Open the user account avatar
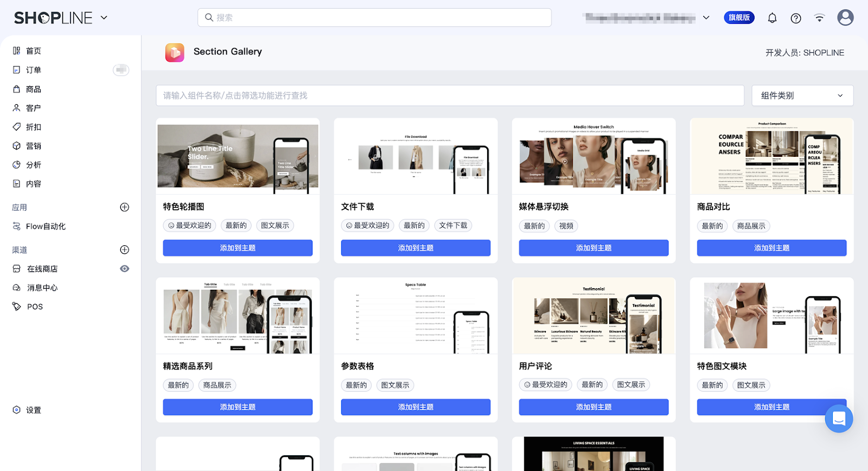868x471 pixels. click(845, 17)
